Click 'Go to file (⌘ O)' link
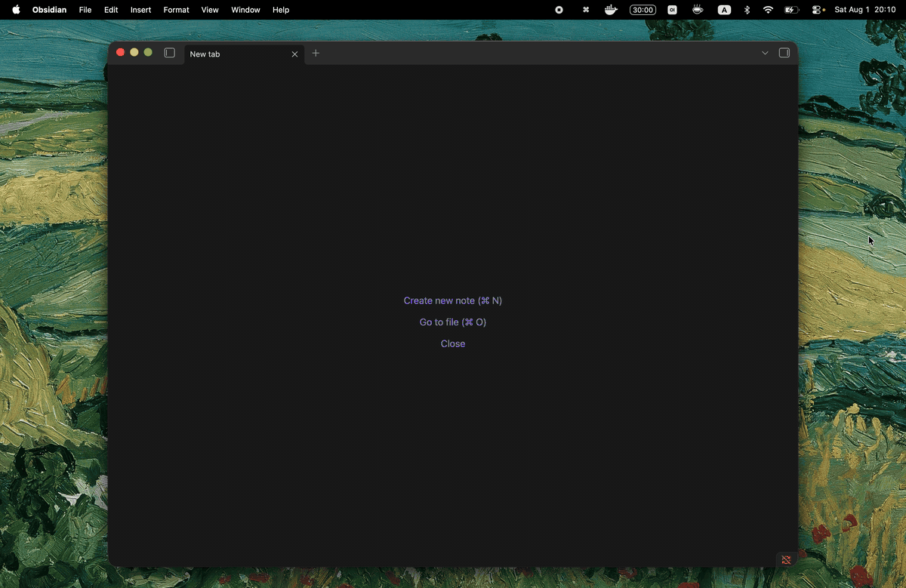This screenshot has height=588, width=906. tap(453, 322)
